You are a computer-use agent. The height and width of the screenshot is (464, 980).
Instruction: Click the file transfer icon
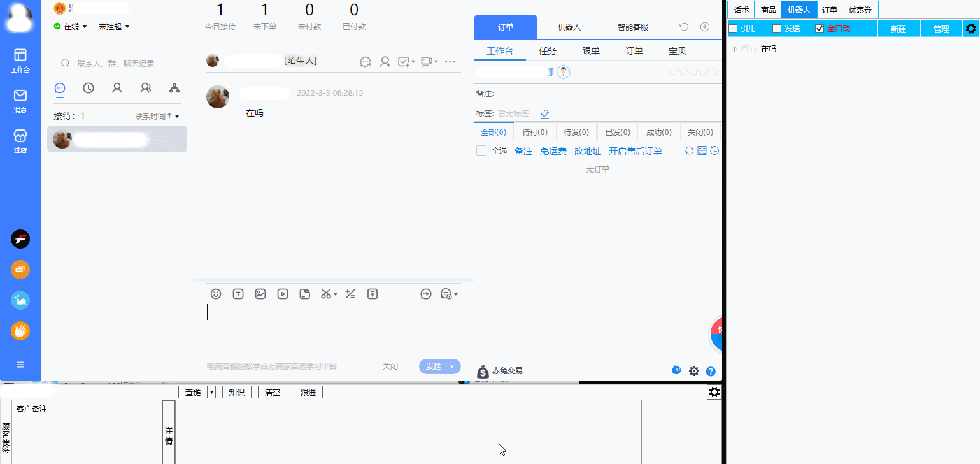pos(304,294)
